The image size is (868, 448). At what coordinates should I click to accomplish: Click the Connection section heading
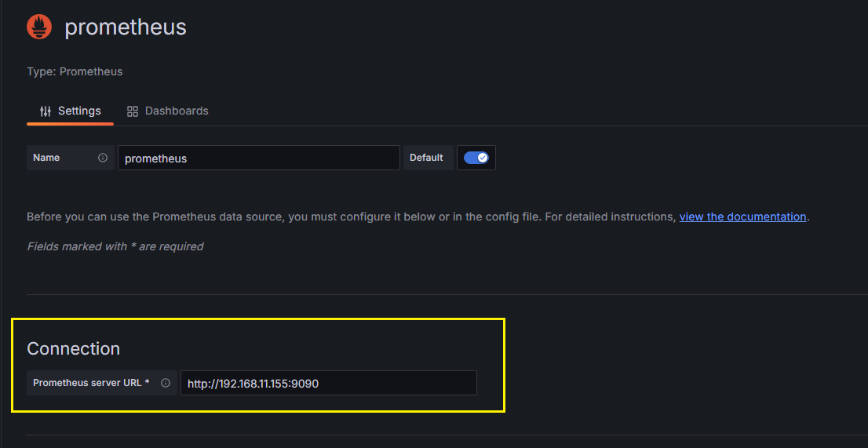(x=74, y=348)
